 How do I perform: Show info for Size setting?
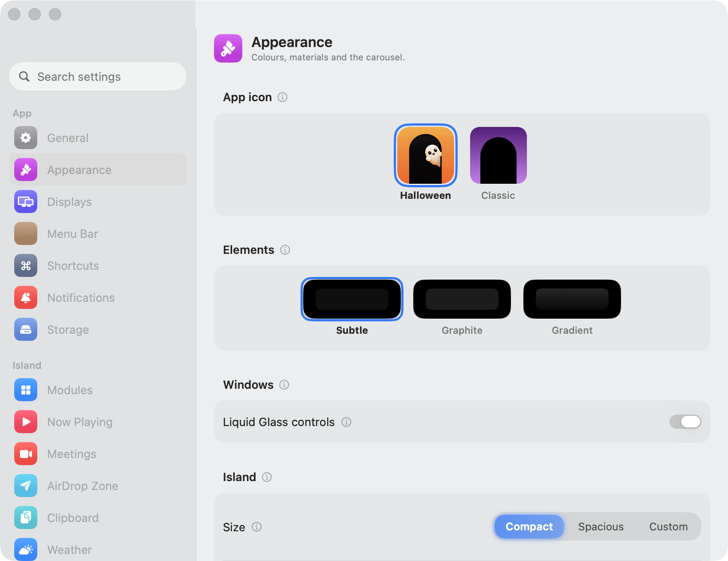tap(257, 527)
